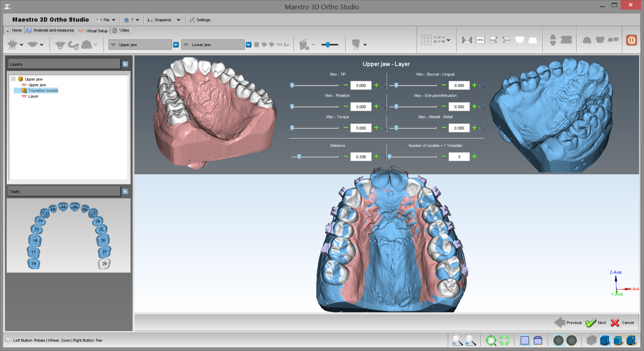Click the Cancel button
Image resolution: width=644 pixels, height=351 pixels.
(x=622, y=323)
